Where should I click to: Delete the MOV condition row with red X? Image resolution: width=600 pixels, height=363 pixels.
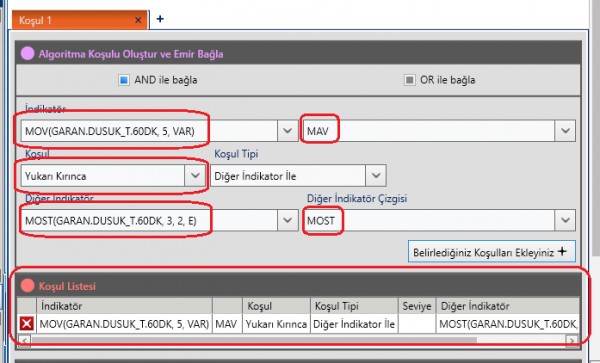[26, 324]
